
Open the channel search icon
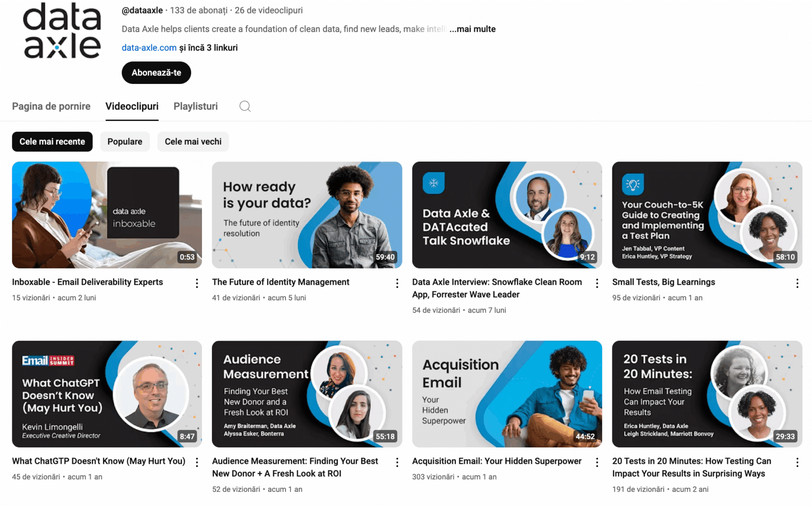(245, 106)
